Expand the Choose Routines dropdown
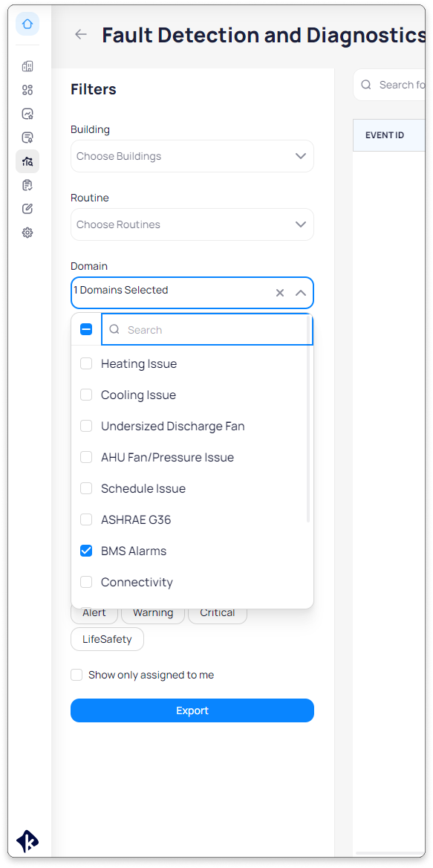Screen dimensions: 433x868 click(x=192, y=224)
